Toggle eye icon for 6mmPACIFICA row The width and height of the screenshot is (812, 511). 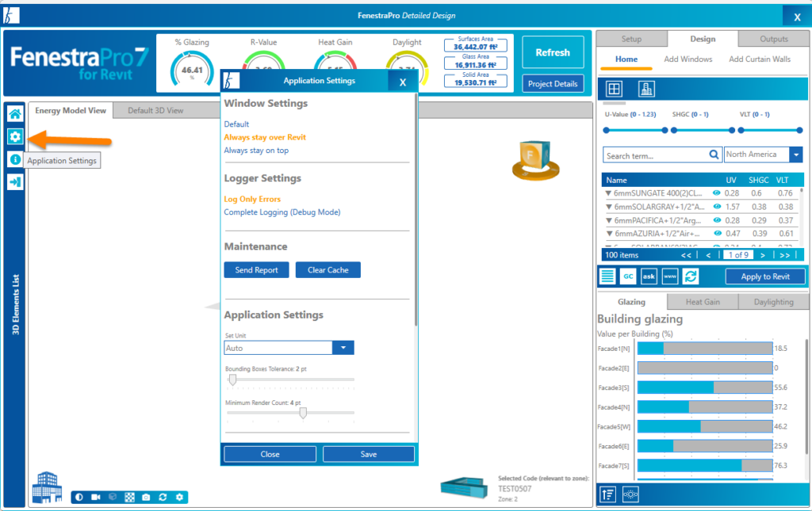point(717,219)
